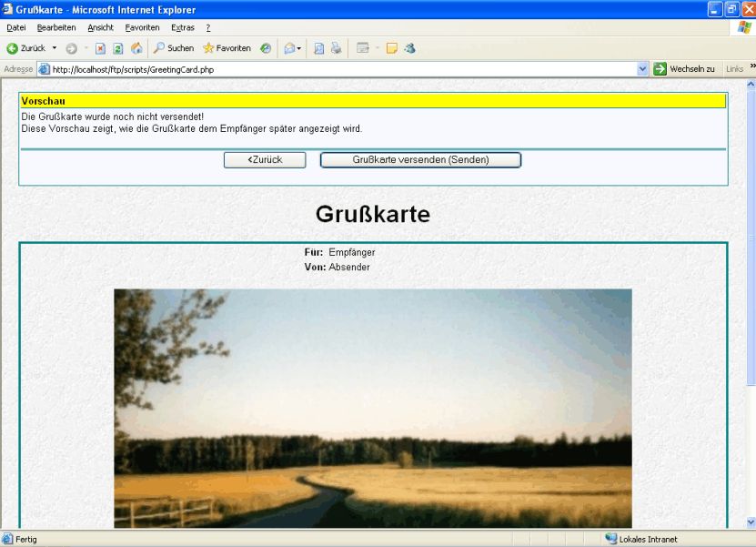Click the Windows logo throbber icon

point(744,27)
